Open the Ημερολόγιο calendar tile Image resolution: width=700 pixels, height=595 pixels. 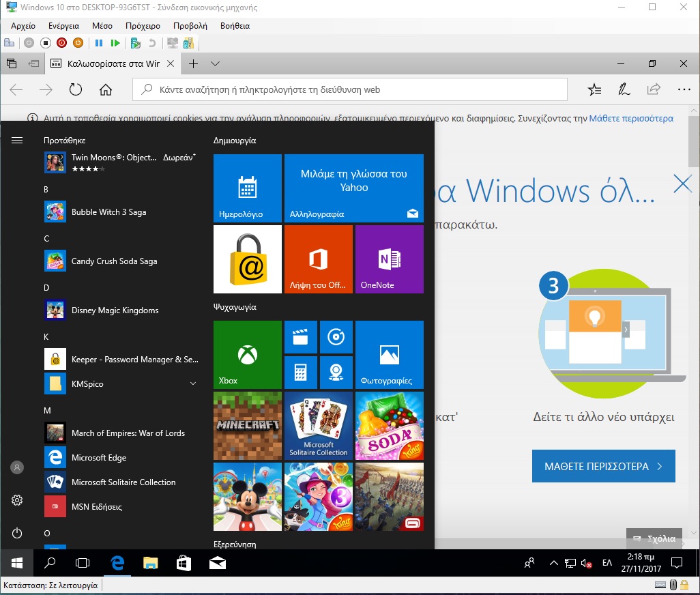pyautogui.click(x=248, y=188)
